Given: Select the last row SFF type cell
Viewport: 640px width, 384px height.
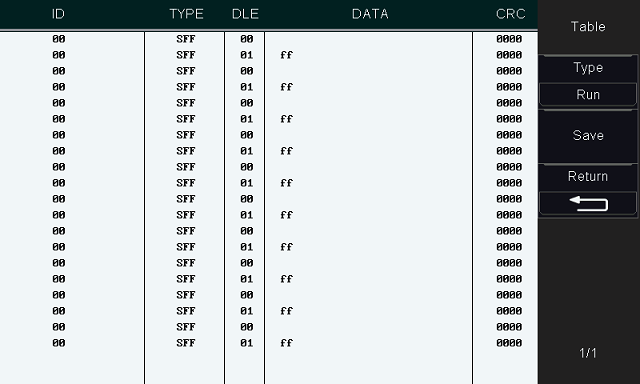Looking at the screenshot, I should click(x=186, y=343).
